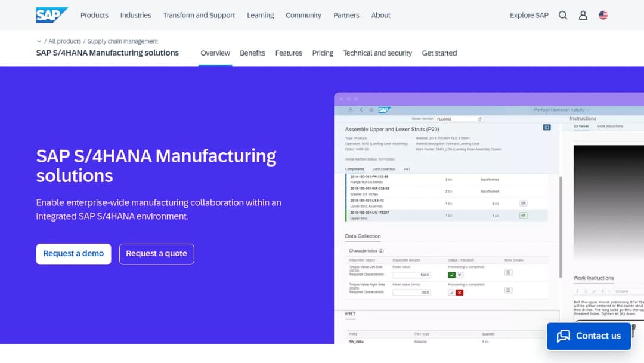Click the SAP logo in the header
Screen dimensions: 644x363
pyautogui.click(x=51, y=15)
